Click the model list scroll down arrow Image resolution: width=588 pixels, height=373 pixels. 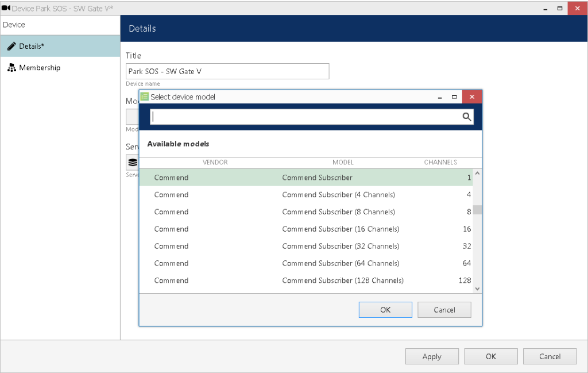click(x=477, y=289)
